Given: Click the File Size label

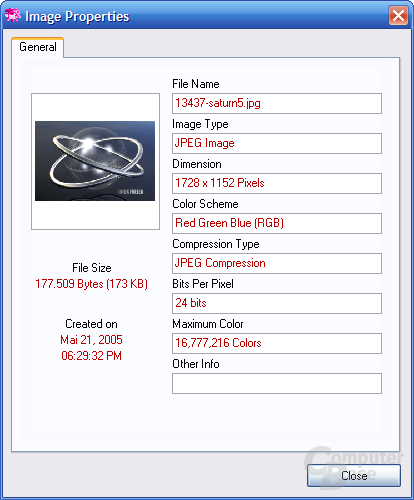Looking at the screenshot, I should [92, 268].
